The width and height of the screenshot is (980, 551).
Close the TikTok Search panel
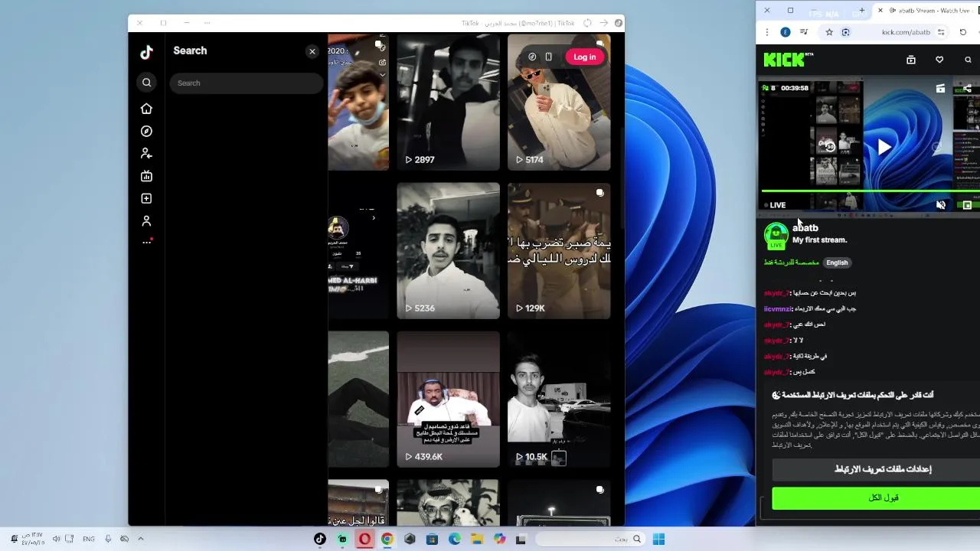[x=312, y=51]
